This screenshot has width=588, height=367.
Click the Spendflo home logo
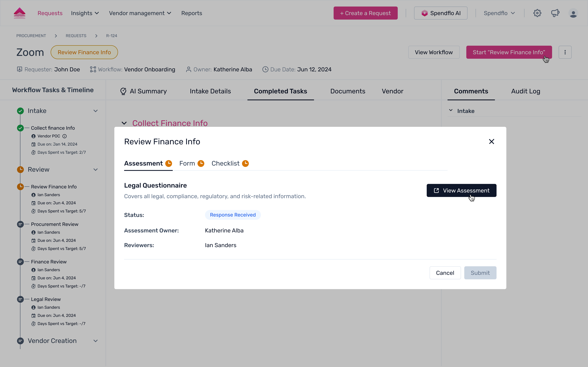pyautogui.click(x=20, y=13)
